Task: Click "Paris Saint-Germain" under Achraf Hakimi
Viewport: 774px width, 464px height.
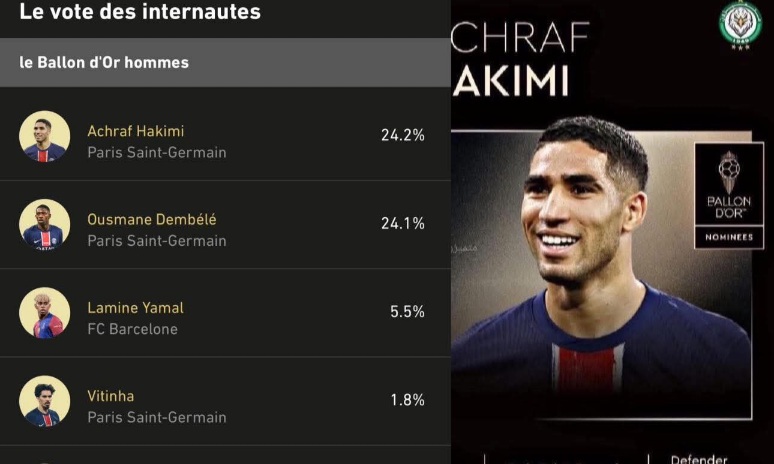Action: pyautogui.click(x=157, y=153)
